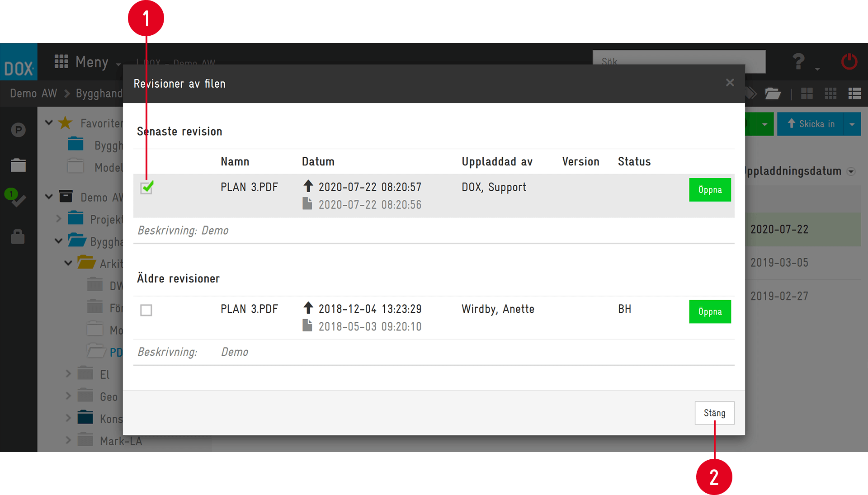868x495 pixels.
Task: Open the Skicka in dropdown arrow
Action: click(x=852, y=124)
